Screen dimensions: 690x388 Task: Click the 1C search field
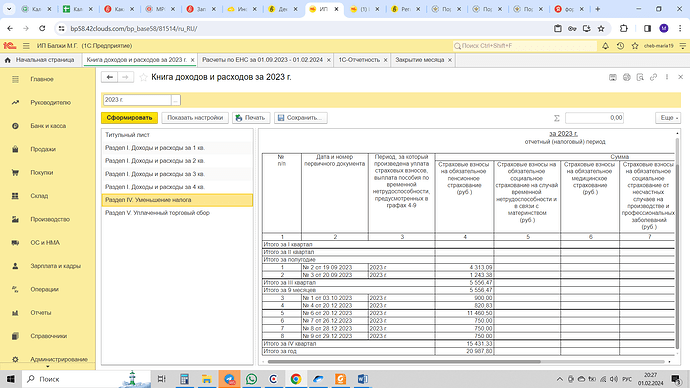click(x=525, y=46)
